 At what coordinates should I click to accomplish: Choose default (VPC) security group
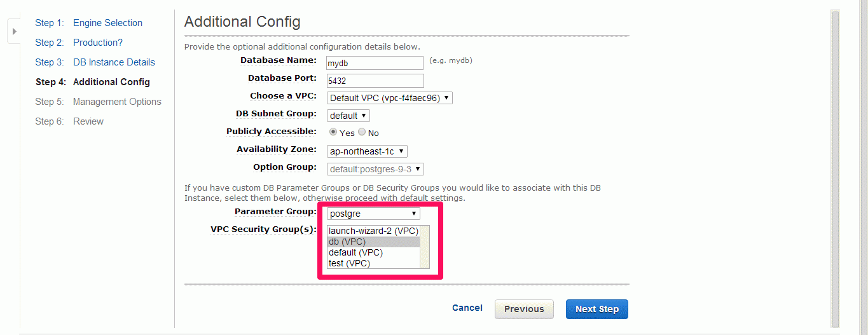point(373,252)
